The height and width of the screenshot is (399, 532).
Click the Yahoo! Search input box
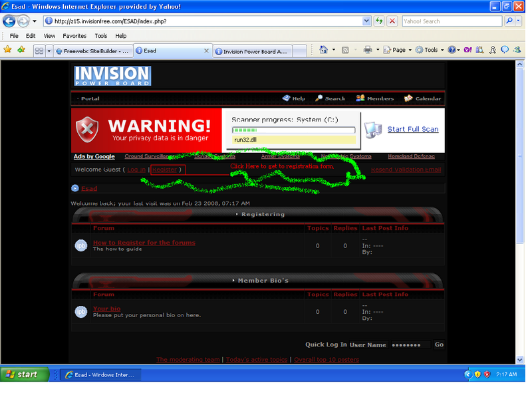click(x=452, y=21)
